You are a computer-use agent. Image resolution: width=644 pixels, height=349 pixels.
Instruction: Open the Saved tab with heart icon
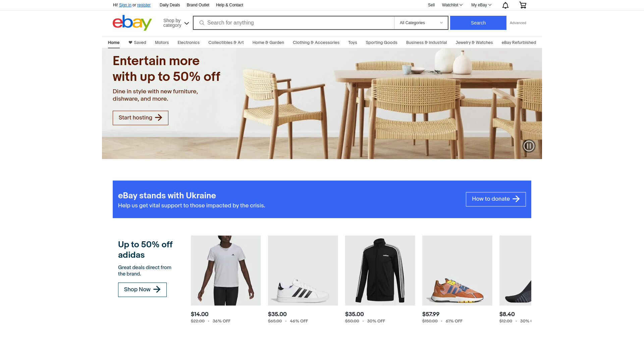pyautogui.click(x=137, y=43)
